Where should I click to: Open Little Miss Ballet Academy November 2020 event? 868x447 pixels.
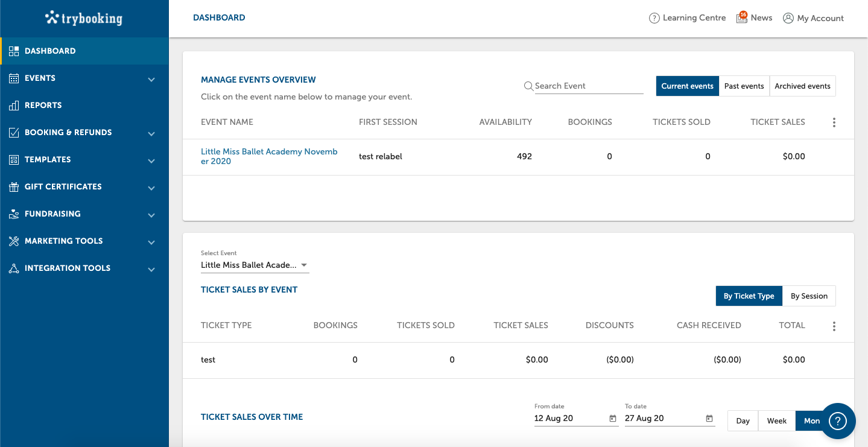(x=269, y=156)
